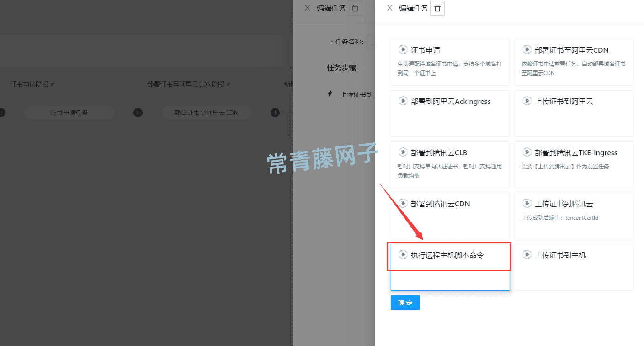The image size is (644, 346).
Task: Click plus icon after 部署证书至阿里云CDN task
Action: tap(275, 113)
